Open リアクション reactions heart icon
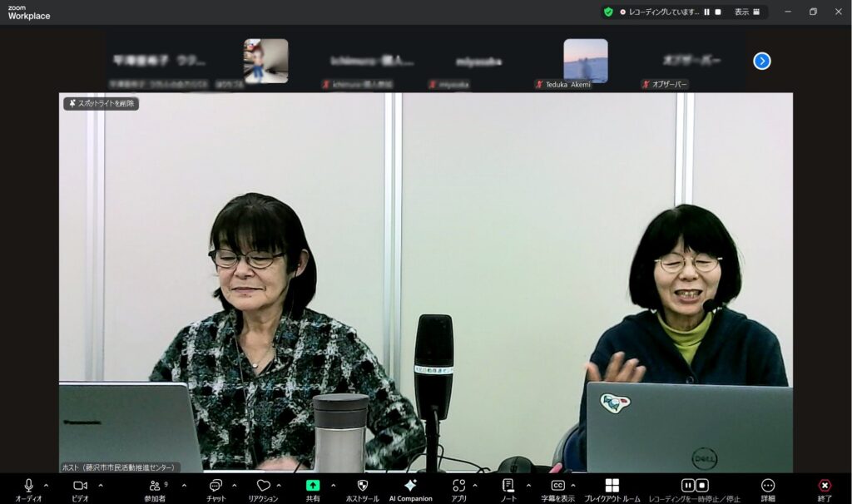 (263, 486)
